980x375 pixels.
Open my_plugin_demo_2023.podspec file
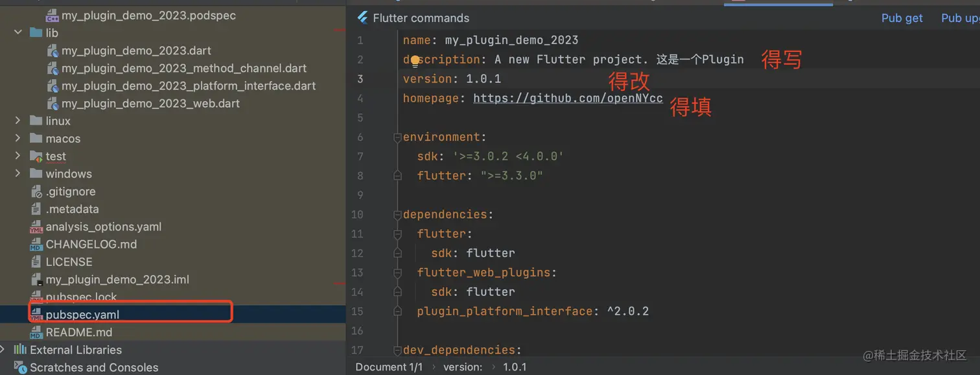coord(148,15)
